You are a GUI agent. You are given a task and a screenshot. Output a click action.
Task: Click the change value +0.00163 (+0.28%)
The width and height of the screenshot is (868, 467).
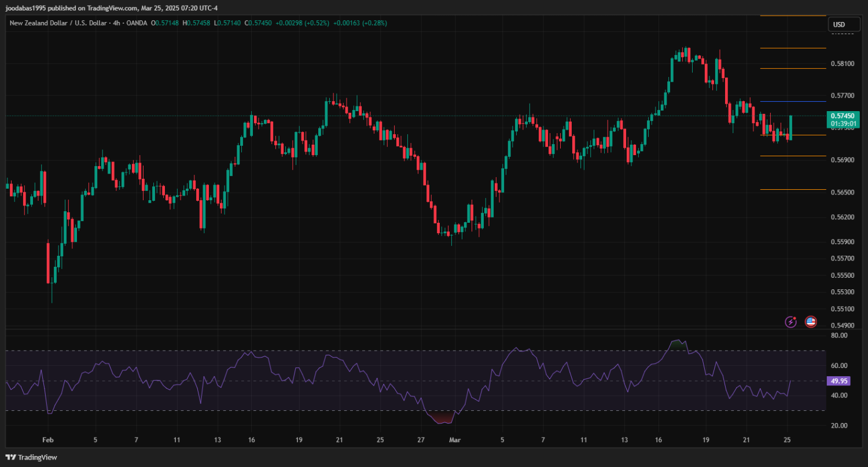359,23
